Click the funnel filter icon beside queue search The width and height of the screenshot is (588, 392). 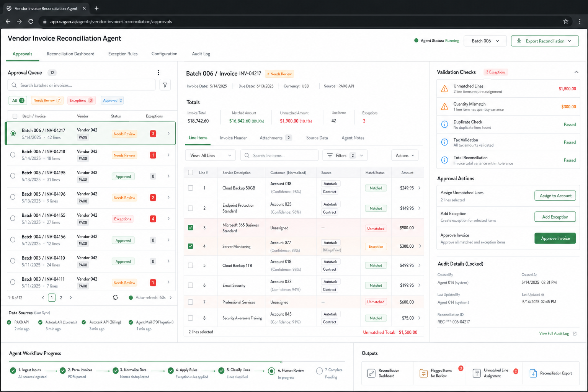pos(165,85)
